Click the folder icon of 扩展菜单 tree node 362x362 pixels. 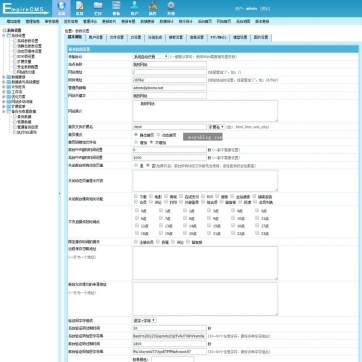click(9, 107)
